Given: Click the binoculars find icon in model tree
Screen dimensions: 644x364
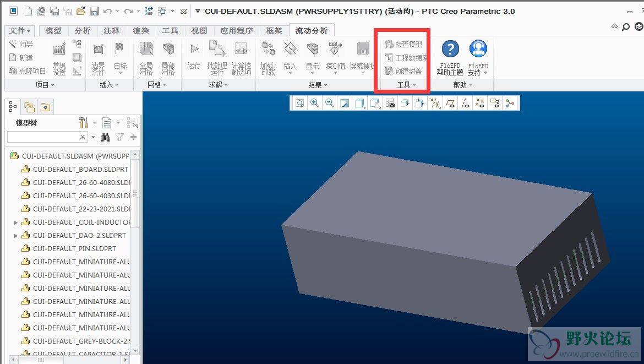Looking at the screenshot, I should [x=105, y=137].
